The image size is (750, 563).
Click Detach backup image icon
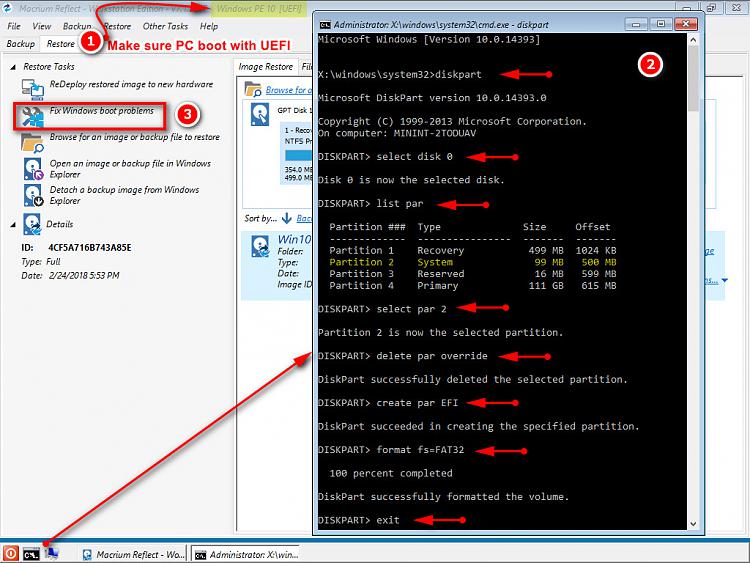32,194
